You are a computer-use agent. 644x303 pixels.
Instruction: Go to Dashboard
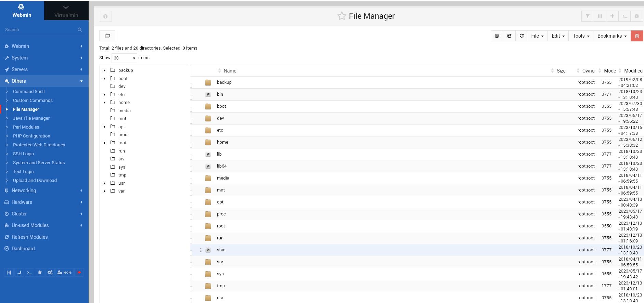(23, 249)
